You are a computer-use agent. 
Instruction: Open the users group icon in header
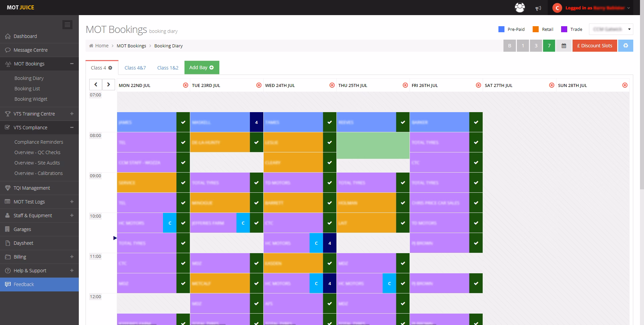520,8
